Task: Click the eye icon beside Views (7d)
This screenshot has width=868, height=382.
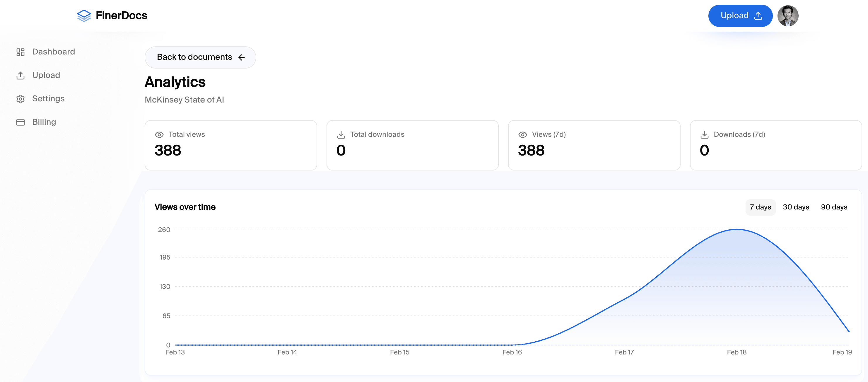Action: (x=523, y=134)
